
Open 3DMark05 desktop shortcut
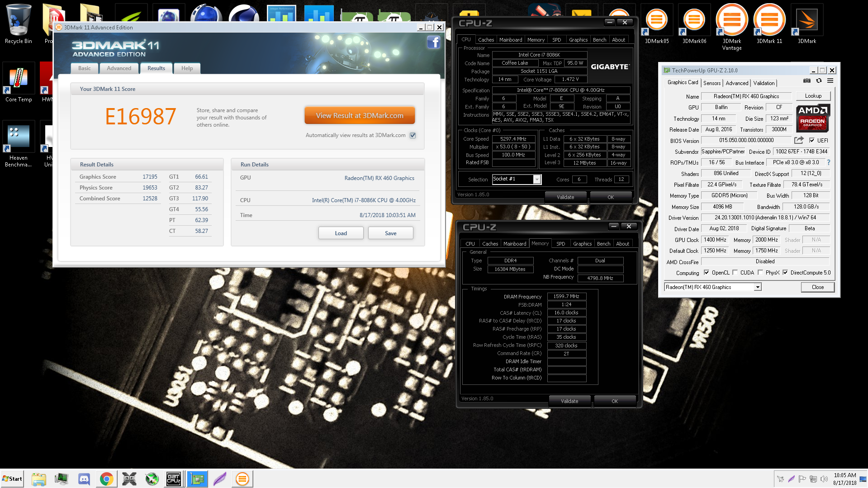coord(656,24)
